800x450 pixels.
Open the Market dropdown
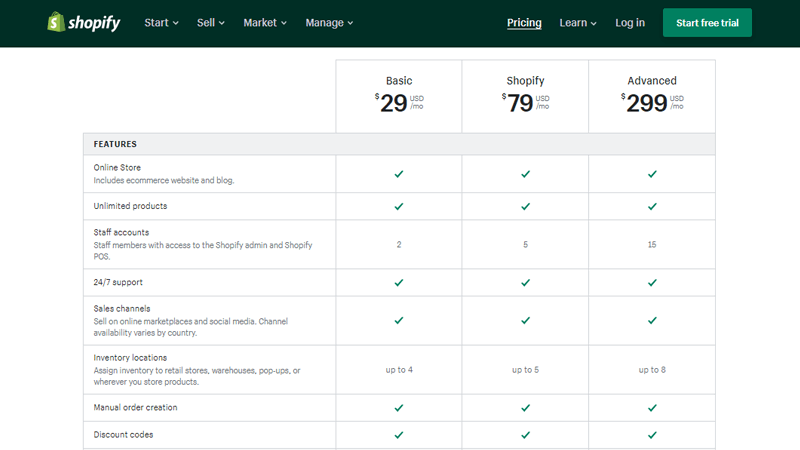pos(265,22)
